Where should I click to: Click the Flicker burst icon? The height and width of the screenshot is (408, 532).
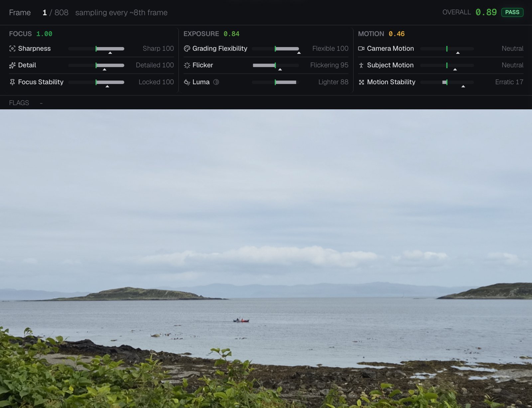(x=187, y=65)
